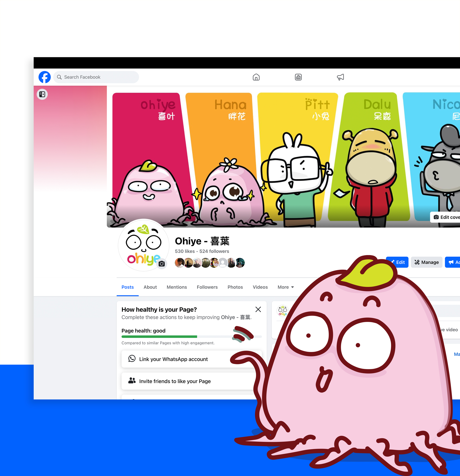
Task: Click the camera icon on profile picture
Action: coord(162,264)
